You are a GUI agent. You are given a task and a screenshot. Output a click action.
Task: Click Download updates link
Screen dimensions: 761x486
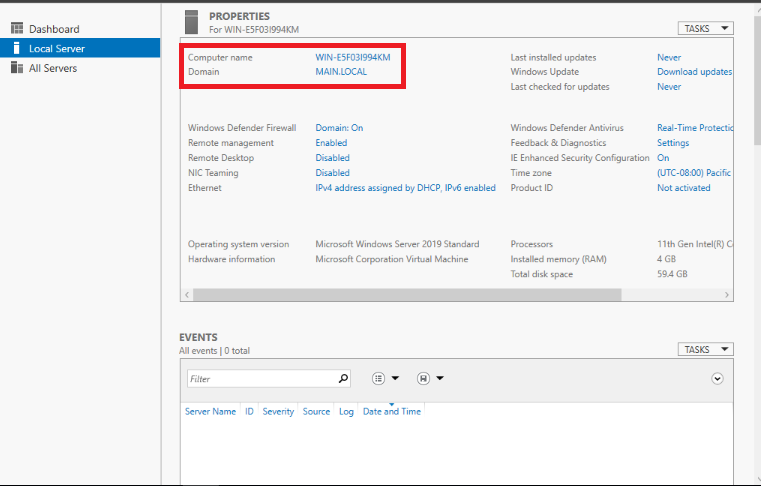coord(695,72)
